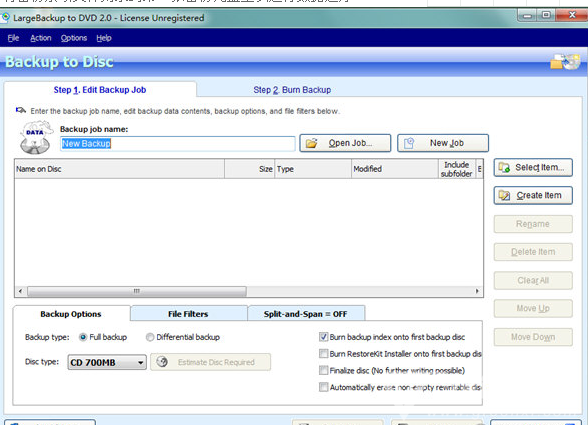Screen dimensions: 588x425
Task: Click the horizontal scrollbar thumb in file list
Action: [x=137, y=291]
